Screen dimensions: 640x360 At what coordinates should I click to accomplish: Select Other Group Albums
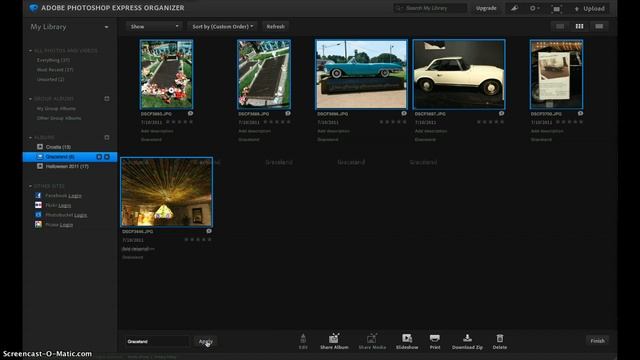pyautogui.click(x=59, y=118)
